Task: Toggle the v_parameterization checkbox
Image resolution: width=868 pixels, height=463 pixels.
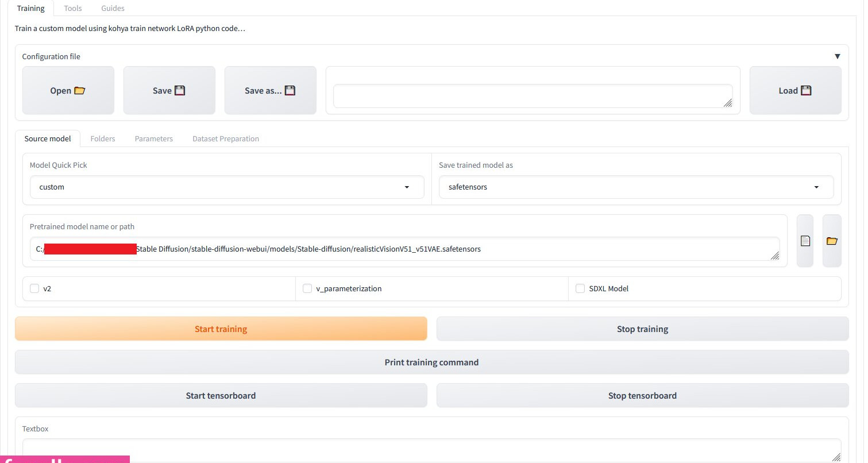Action: click(307, 288)
